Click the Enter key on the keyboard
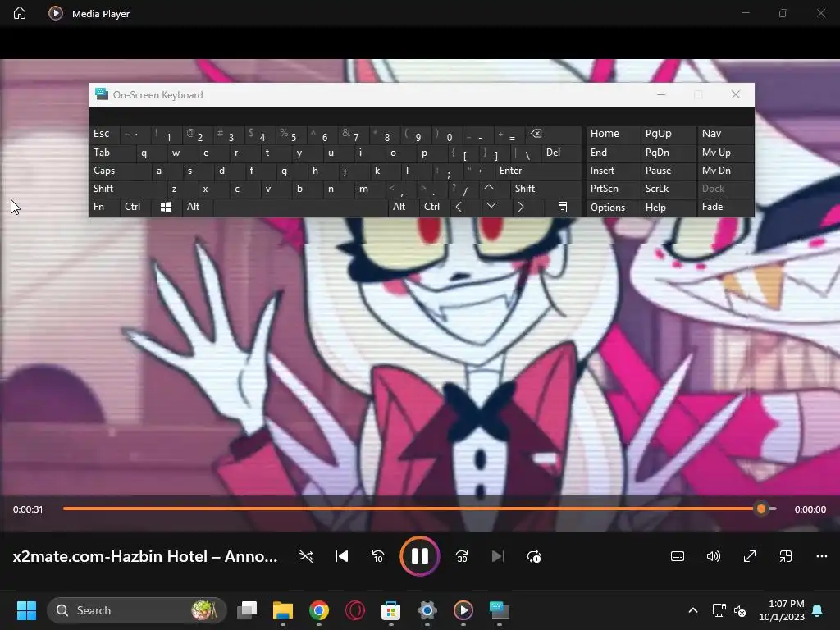 click(x=538, y=171)
